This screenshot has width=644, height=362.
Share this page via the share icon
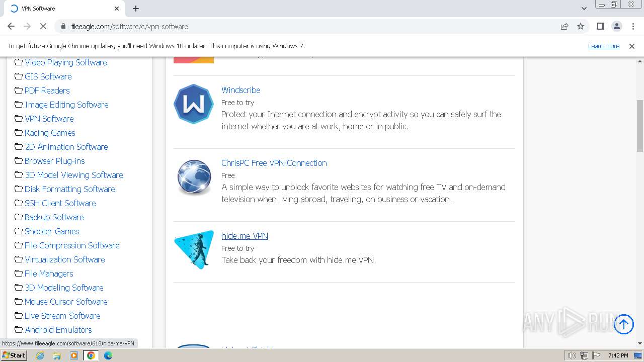pos(565,26)
